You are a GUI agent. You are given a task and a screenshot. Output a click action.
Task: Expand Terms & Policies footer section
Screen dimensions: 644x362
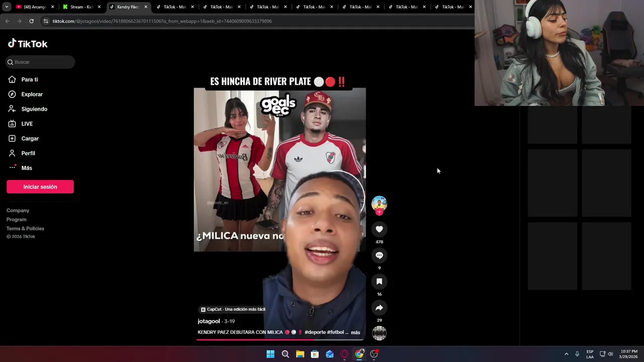coord(25,229)
